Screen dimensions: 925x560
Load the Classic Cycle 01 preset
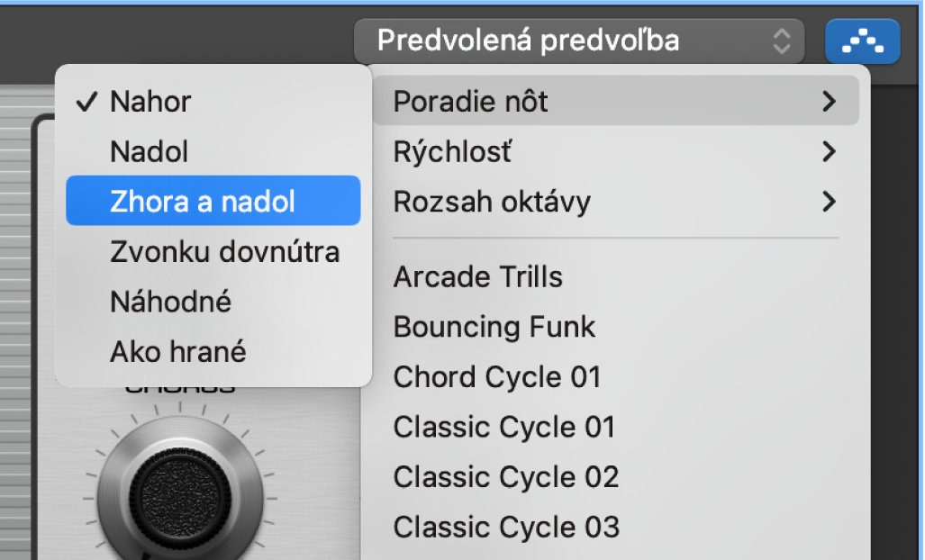503,426
